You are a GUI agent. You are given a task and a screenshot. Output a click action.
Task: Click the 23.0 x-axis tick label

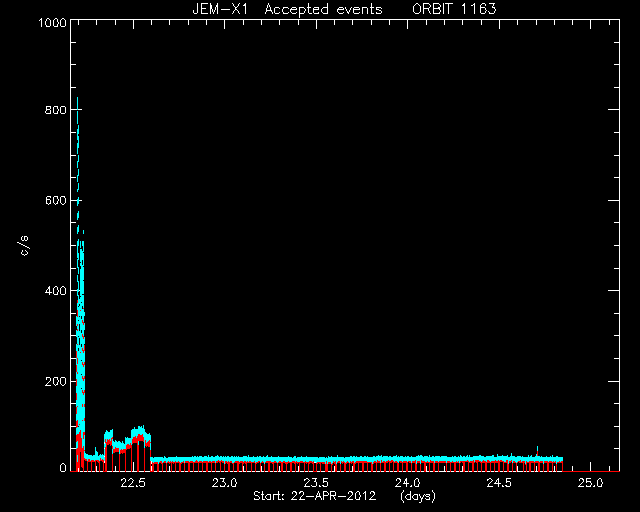224,483
